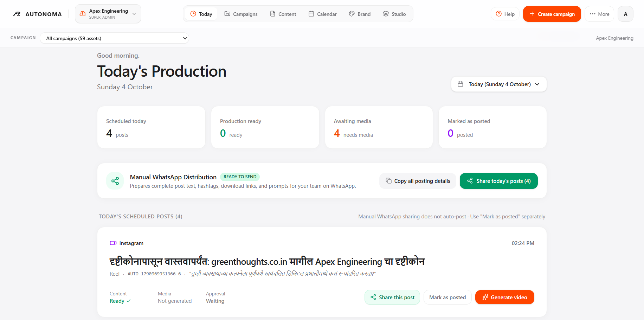Open the More menu
Screen dimensions: 644x320
pos(599,14)
